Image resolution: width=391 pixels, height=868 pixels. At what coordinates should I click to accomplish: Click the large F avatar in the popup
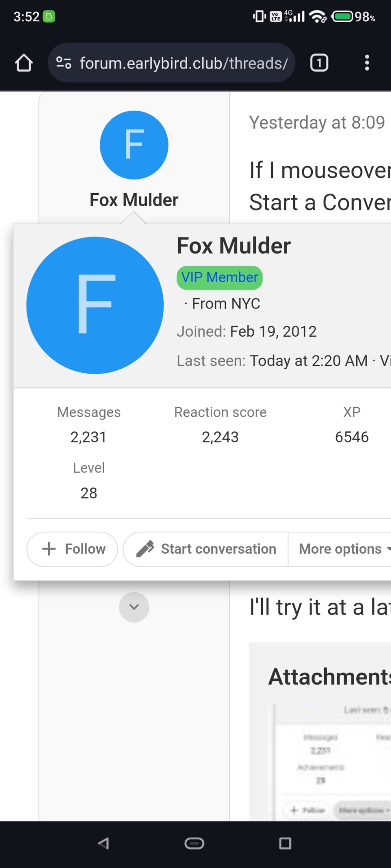pos(95,305)
